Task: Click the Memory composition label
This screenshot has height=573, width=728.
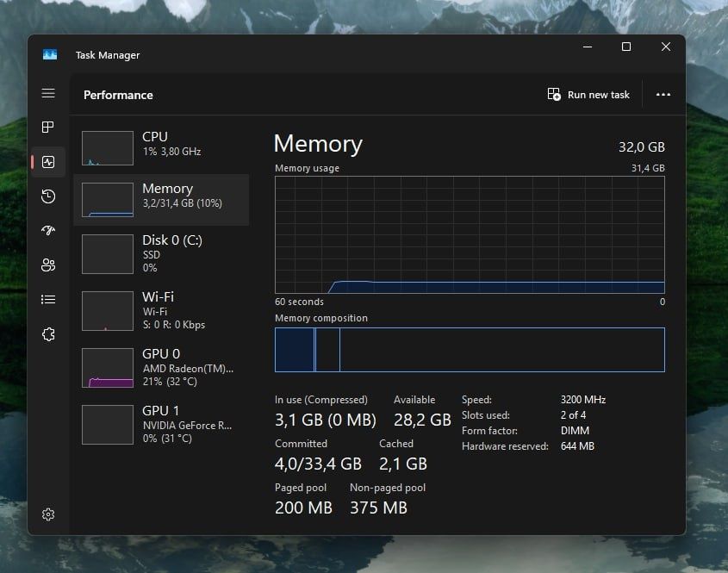Action: point(321,318)
